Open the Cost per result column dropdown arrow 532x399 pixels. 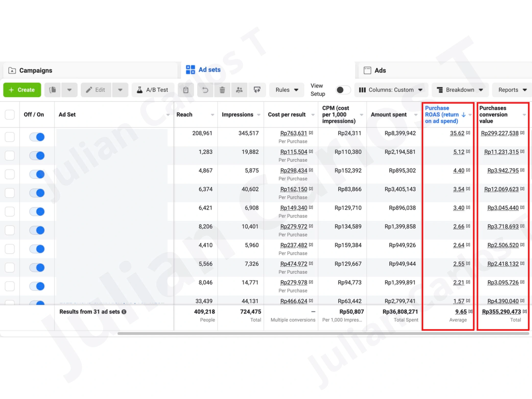[313, 115]
